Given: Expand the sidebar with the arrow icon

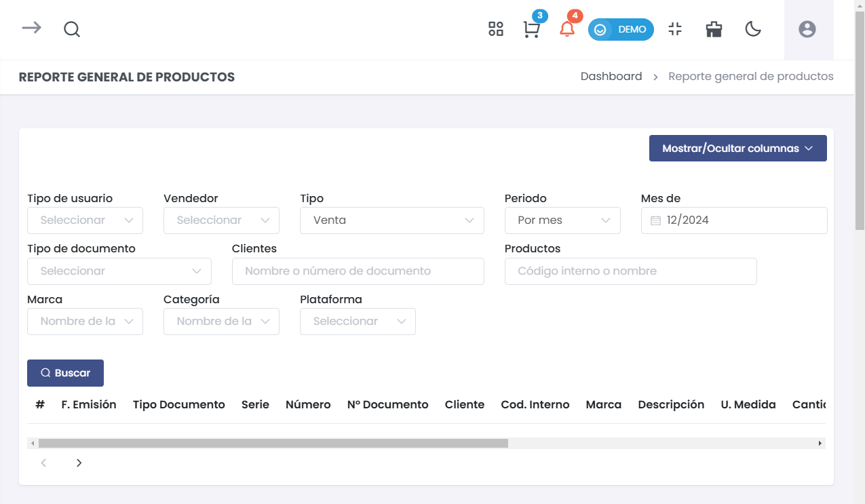Looking at the screenshot, I should tap(31, 28).
